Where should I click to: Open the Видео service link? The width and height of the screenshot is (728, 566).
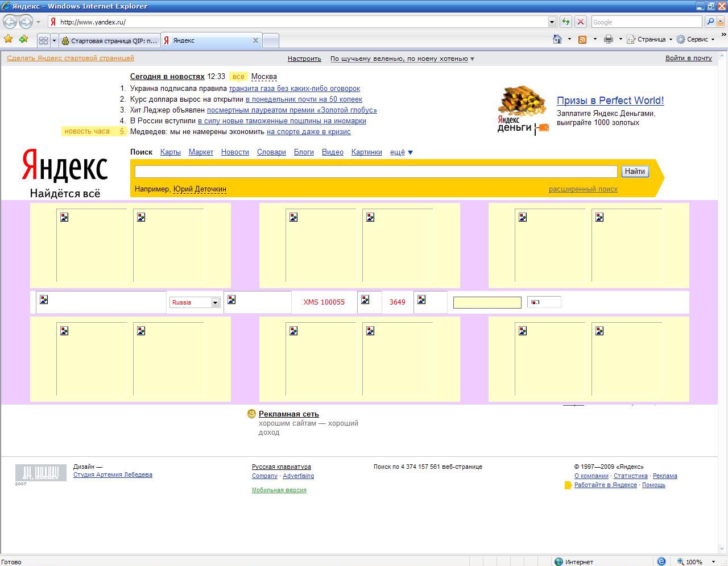[x=333, y=152]
